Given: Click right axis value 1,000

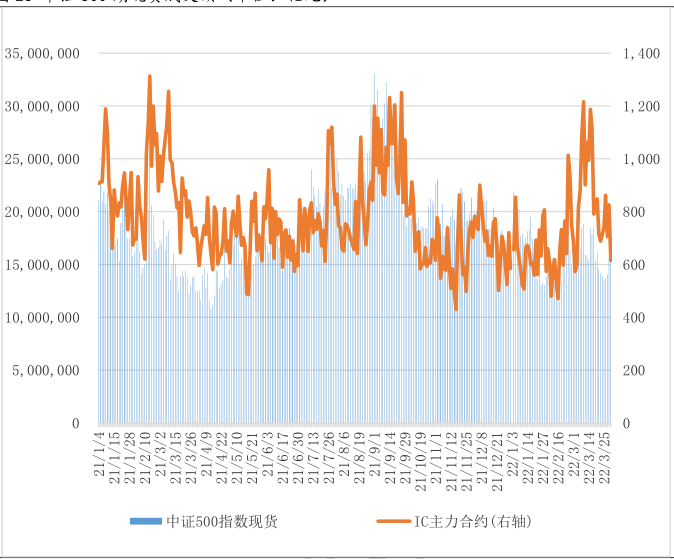Looking at the screenshot, I should pos(641,160).
